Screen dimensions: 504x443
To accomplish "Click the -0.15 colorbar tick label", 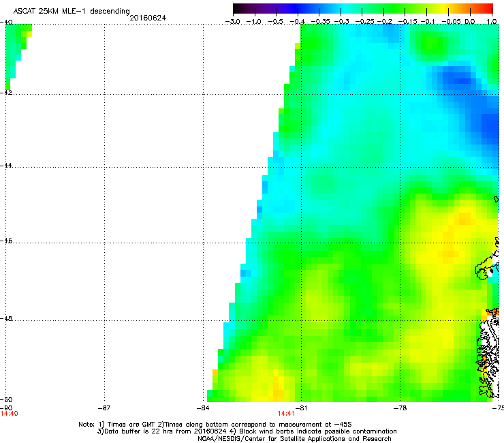I will (407, 22).
